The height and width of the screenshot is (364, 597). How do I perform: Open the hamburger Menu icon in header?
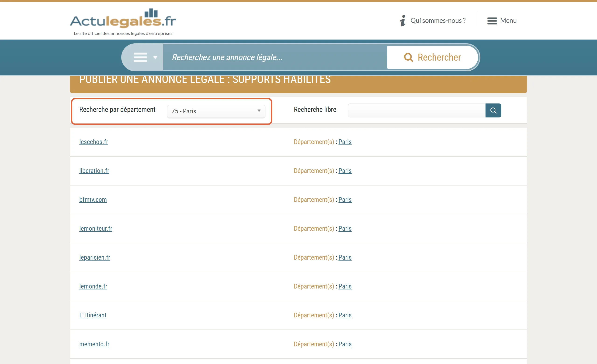coord(492,21)
